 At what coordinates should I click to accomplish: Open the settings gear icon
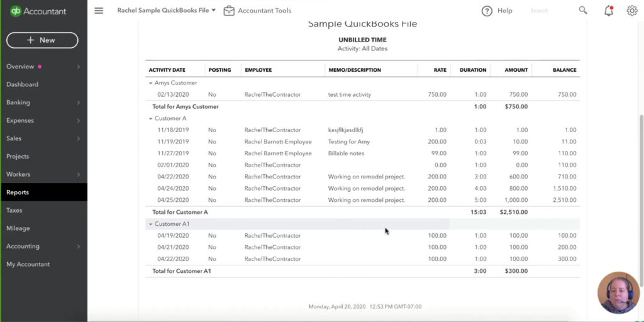632,11
